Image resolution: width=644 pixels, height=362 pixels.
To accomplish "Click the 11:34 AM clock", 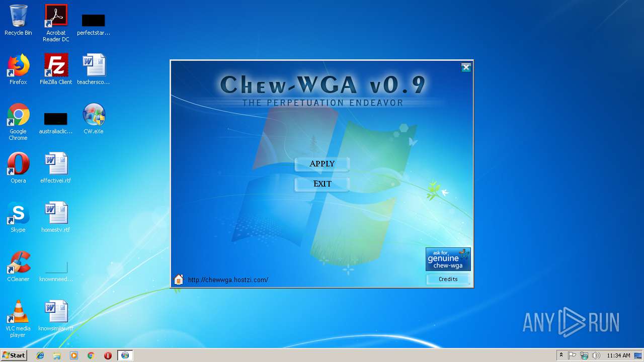I will 618,355.
